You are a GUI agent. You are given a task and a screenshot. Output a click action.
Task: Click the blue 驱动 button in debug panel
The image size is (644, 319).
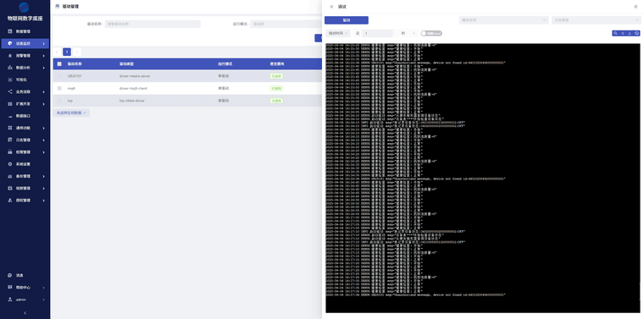(x=347, y=20)
